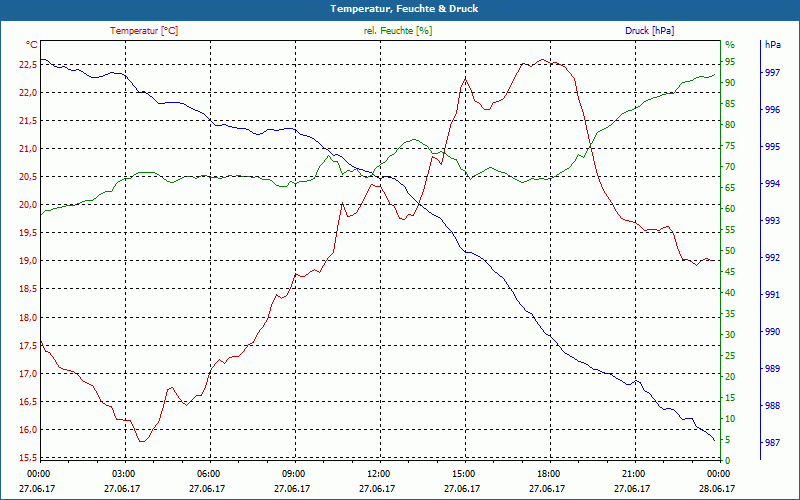Click the 27.06.17 date under 12:00
800x500 pixels.
click(x=377, y=489)
